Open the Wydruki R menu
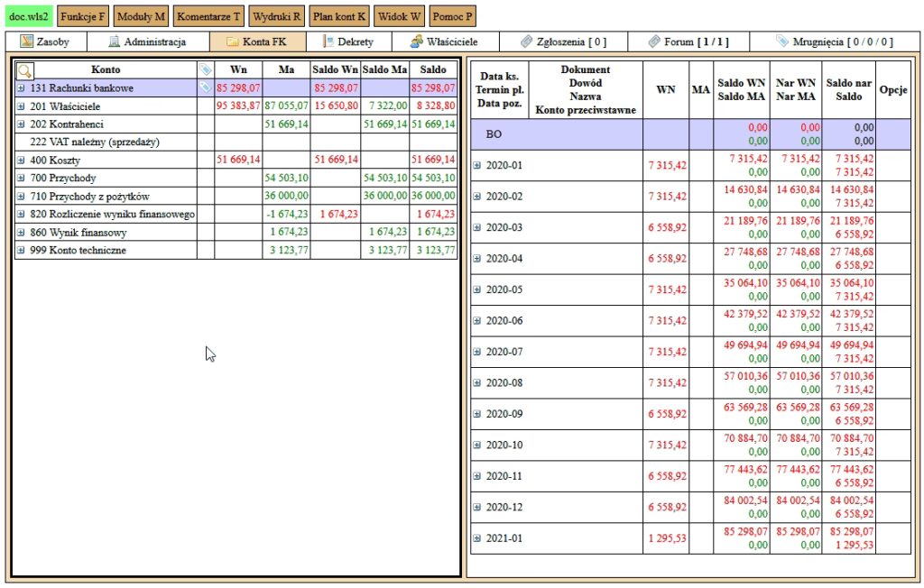This screenshot has width=924, height=588. point(277,16)
